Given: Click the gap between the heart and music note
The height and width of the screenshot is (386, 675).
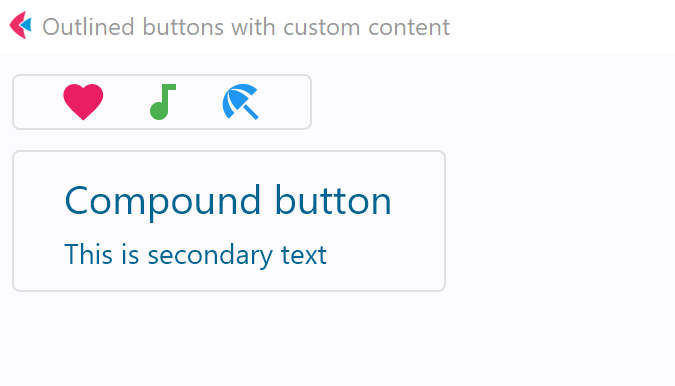Looking at the screenshot, I should [x=127, y=102].
